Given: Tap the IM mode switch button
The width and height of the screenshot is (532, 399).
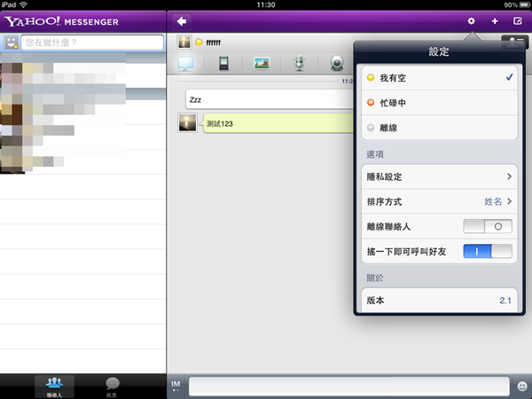Looking at the screenshot, I should pyautogui.click(x=176, y=386).
